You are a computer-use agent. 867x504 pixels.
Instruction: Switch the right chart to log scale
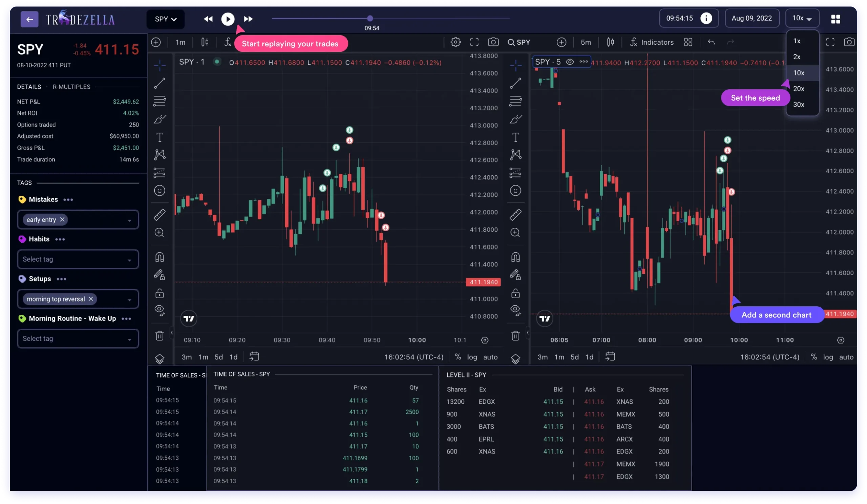coord(828,357)
